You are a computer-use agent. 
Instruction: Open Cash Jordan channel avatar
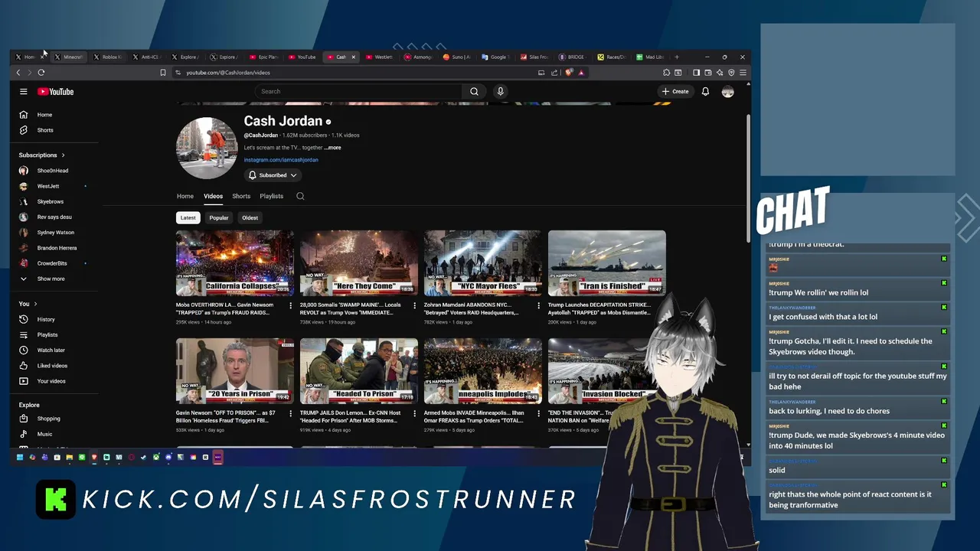coord(207,148)
